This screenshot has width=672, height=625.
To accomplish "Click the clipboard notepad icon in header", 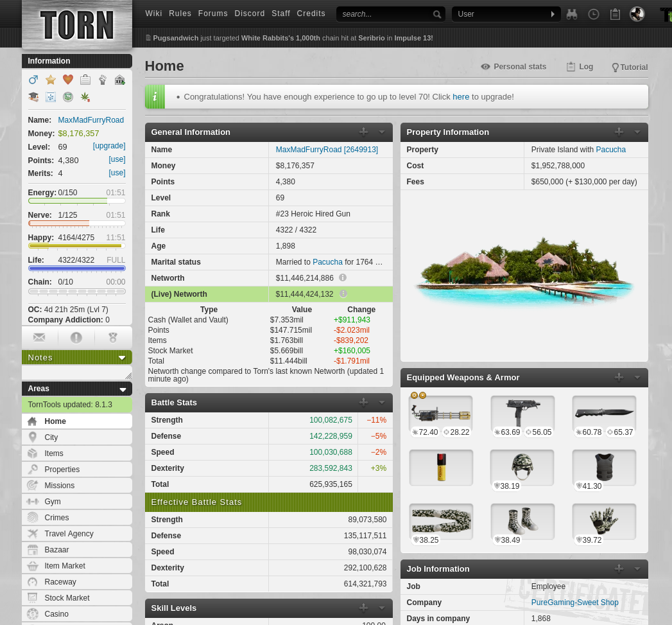I will coord(615,14).
